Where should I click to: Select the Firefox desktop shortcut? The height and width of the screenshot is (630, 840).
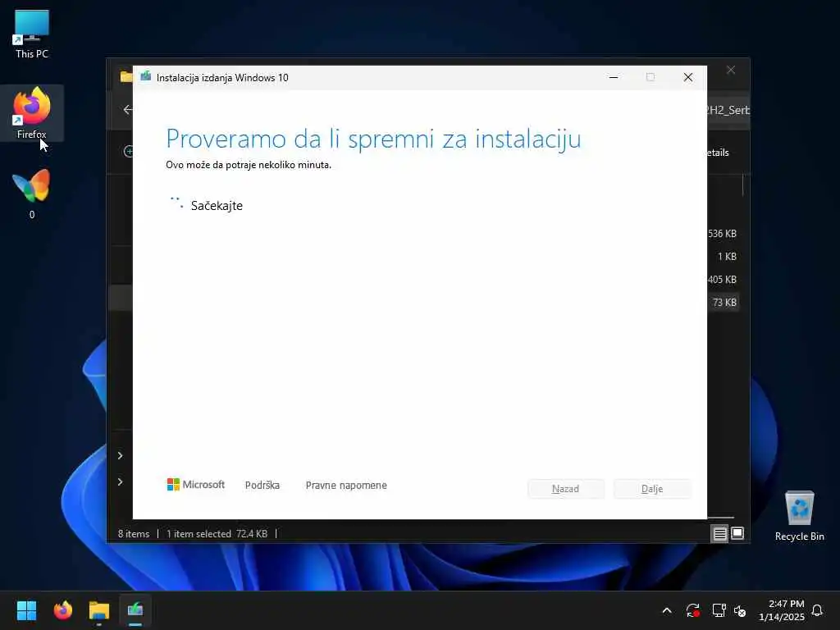(x=32, y=113)
